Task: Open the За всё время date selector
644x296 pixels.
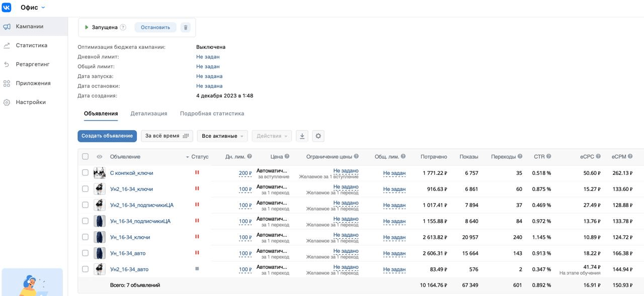Action: coord(167,136)
